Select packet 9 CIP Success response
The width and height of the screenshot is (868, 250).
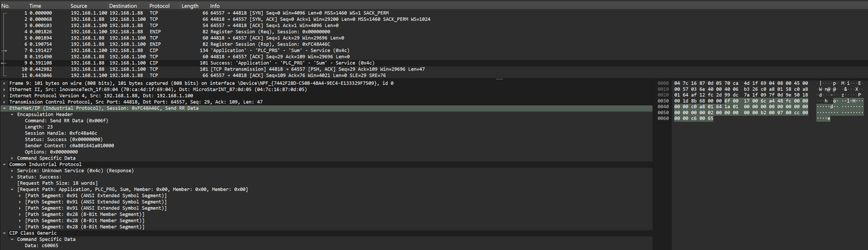pos(434,62)
